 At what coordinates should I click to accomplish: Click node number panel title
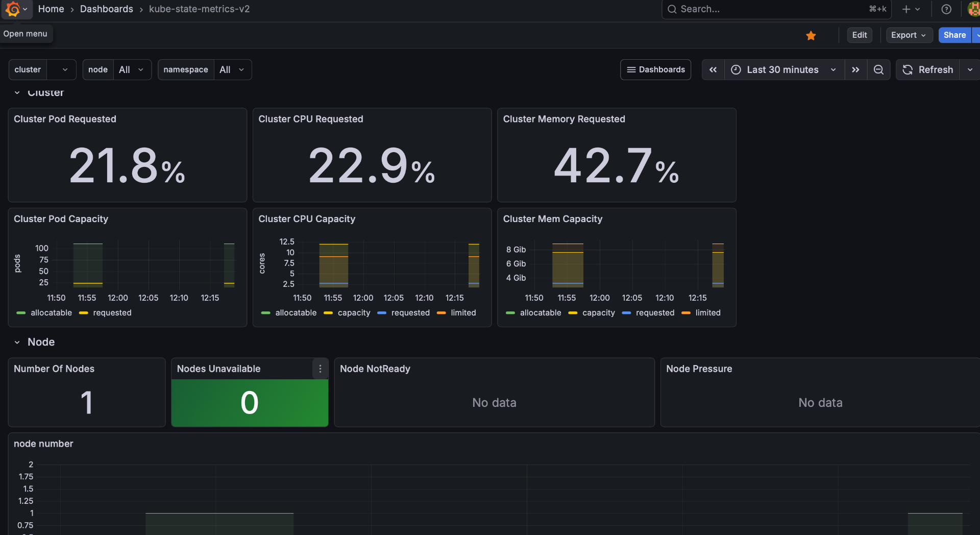click(43, 444)
